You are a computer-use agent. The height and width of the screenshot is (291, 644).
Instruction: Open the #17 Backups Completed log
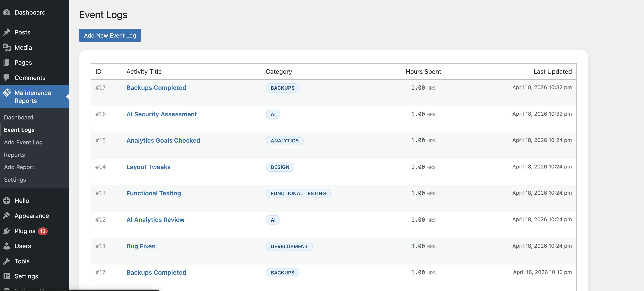pyautogui.click(x=156, y=87)
